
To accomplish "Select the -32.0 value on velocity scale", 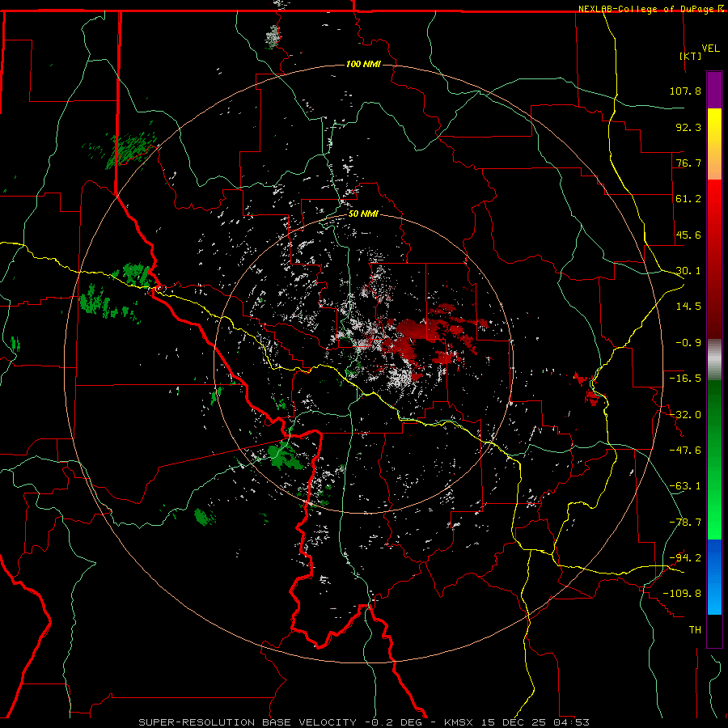I will pyautogui.click(x=685, y=415).
